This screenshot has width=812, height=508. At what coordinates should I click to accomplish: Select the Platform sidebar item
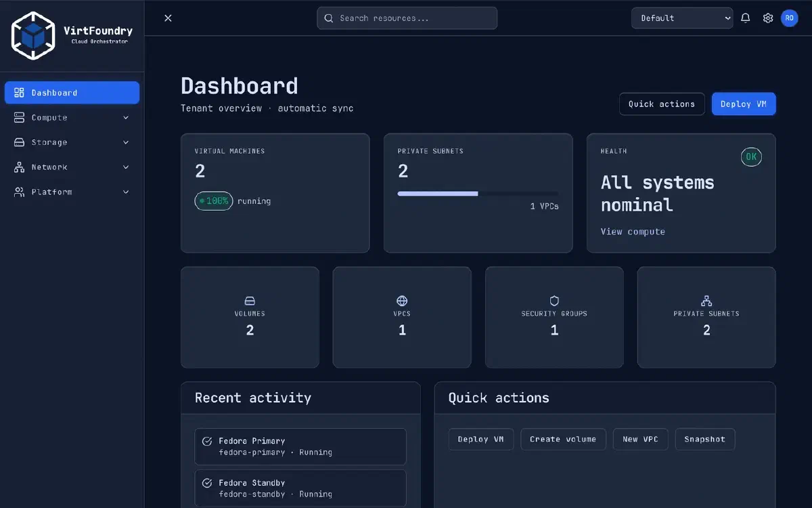pyautogui.click(x=72, y=192)
